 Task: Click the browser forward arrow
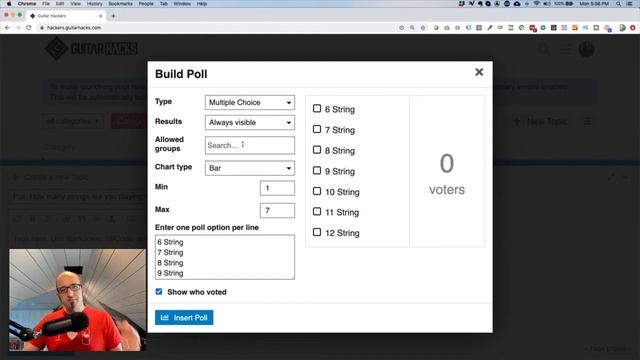18,28
